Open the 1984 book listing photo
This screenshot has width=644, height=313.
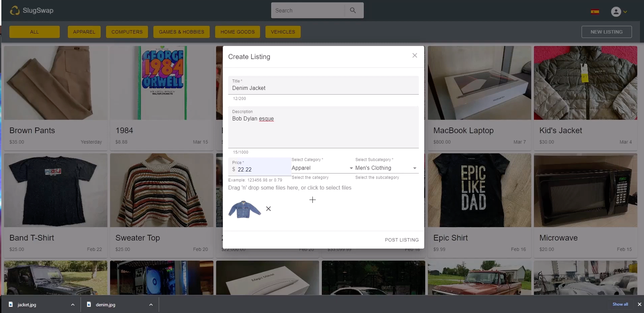coord(162,83)
